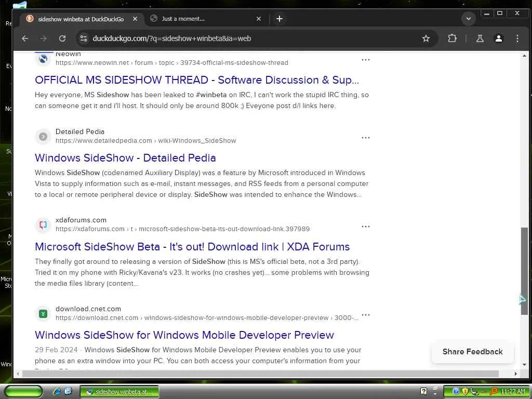The image size is (532, 399).
Task: Click the neowin.net forum topic URL
Action: [171, 63]
